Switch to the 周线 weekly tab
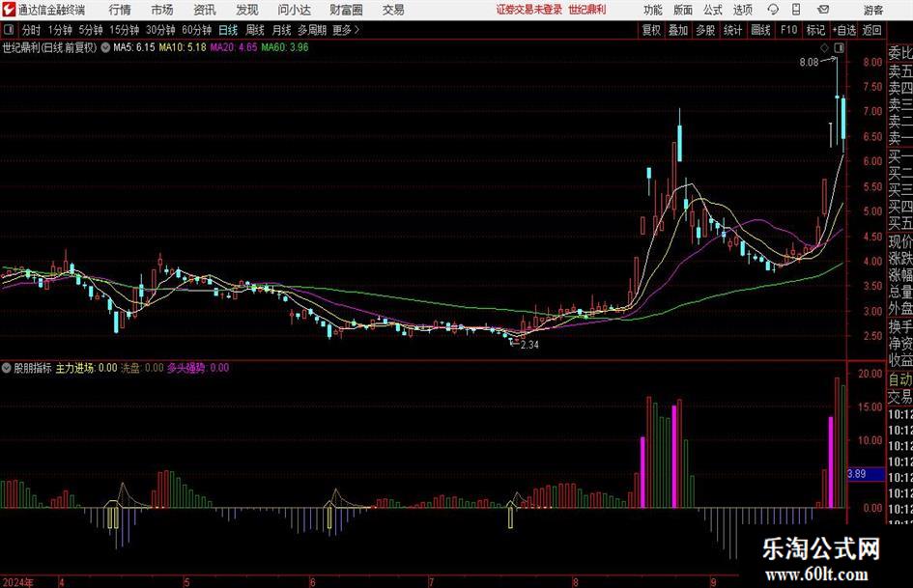Screen dimensions: 913x588 tap(255, 30)
